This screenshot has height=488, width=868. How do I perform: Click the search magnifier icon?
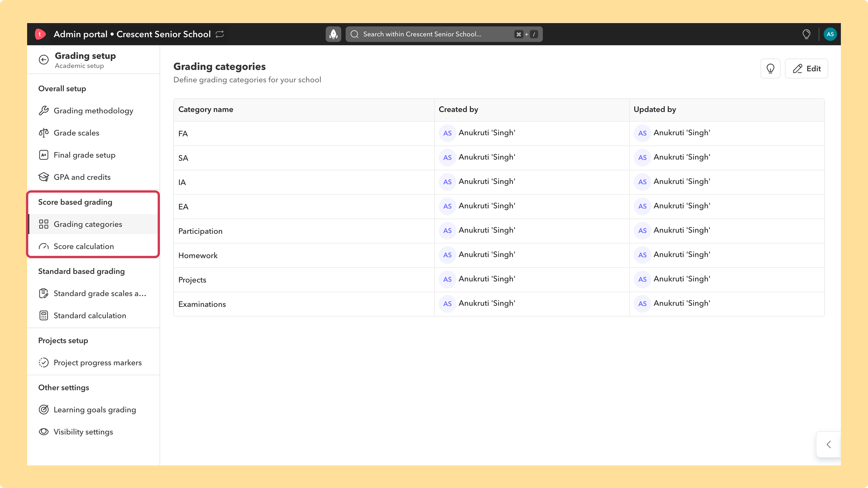(354, 34)
